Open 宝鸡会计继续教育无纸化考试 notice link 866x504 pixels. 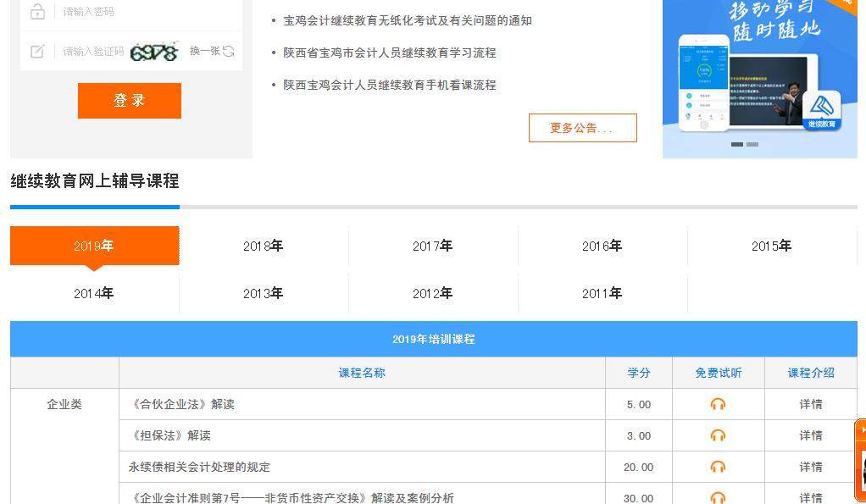(408, 20)
